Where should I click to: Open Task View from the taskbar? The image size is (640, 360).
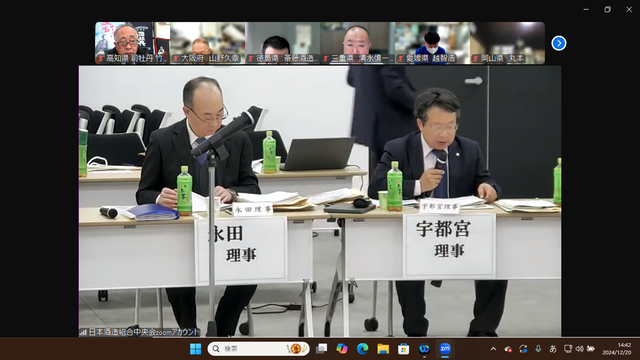[322, 349]
